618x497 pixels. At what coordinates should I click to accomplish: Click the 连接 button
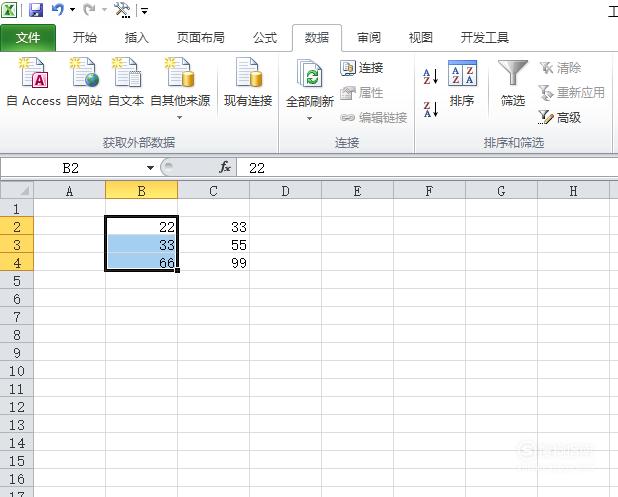[x=362, y=68]
